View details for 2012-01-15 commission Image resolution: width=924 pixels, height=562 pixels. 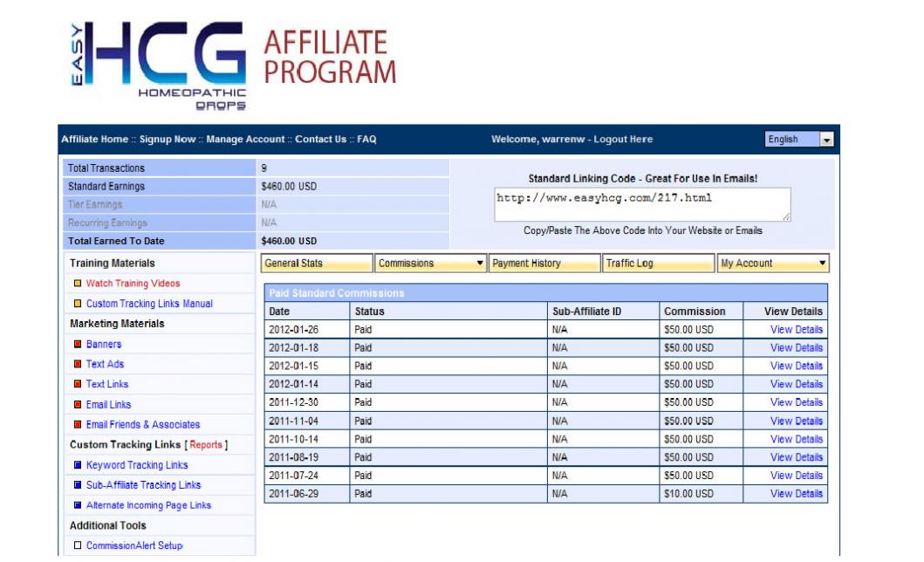tap(796, 367)
